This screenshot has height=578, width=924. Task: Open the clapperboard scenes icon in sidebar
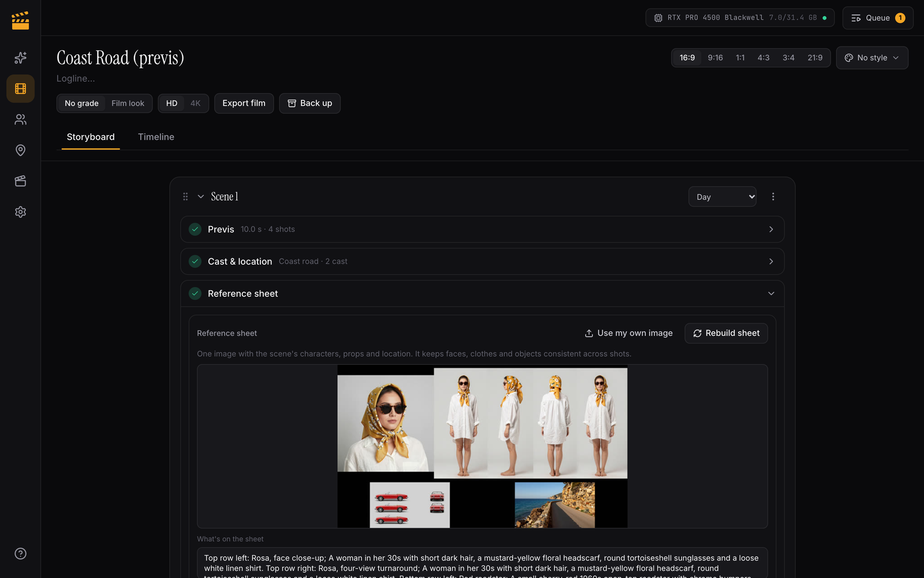(20, 181)
